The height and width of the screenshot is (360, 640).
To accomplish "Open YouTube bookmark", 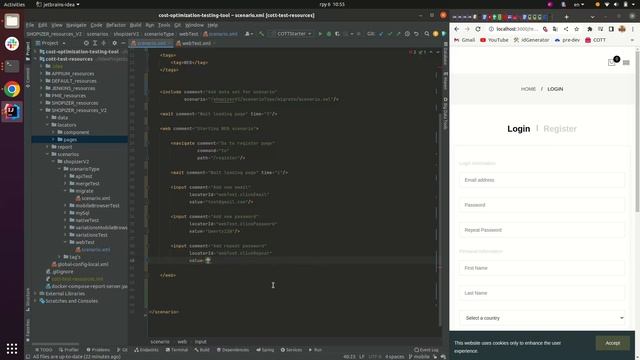I will pyautogui.click(x=494, y=40).
